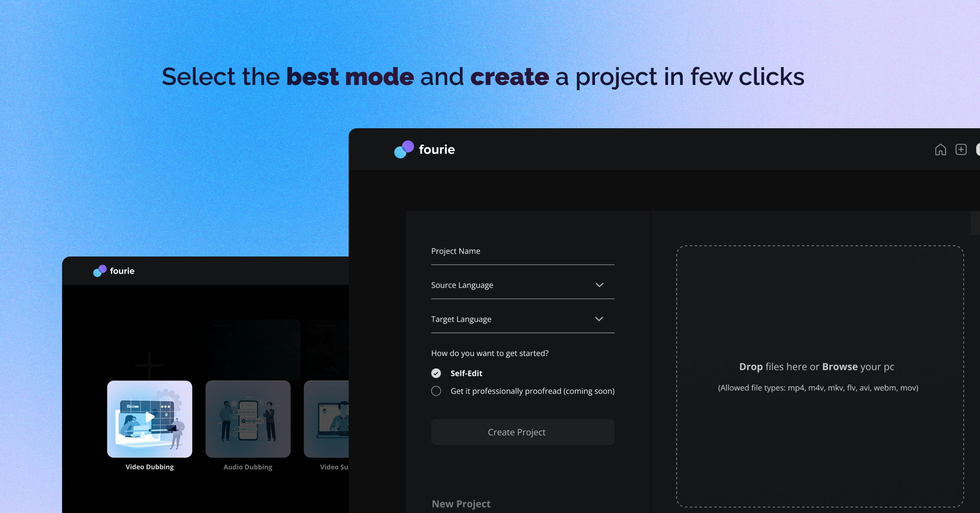The height and width of the screenshot is (513, 980).
Task: Expand the Target Language dropdown chevron
Action: pyautogui.click(x=599, y=319)
